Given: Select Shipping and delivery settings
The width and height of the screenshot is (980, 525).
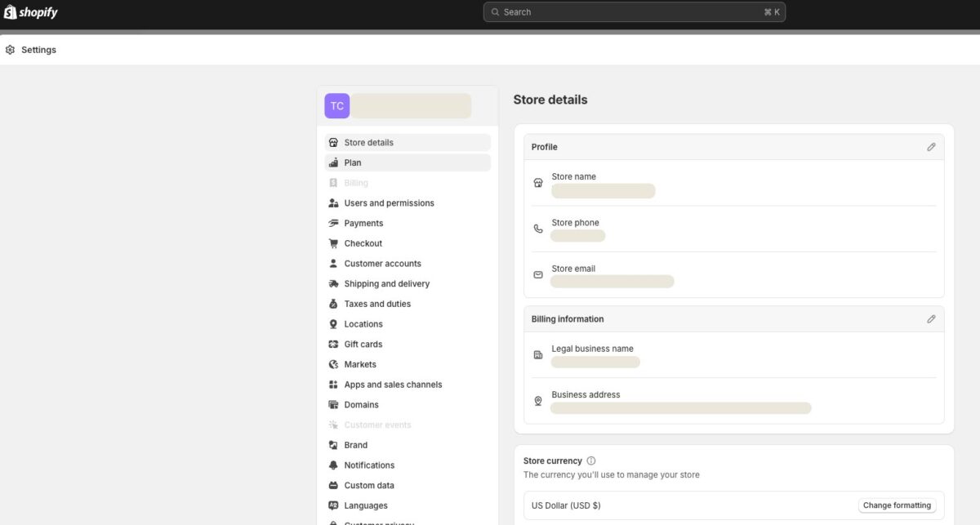Looking at the screenshot, I should click(386, 284).
